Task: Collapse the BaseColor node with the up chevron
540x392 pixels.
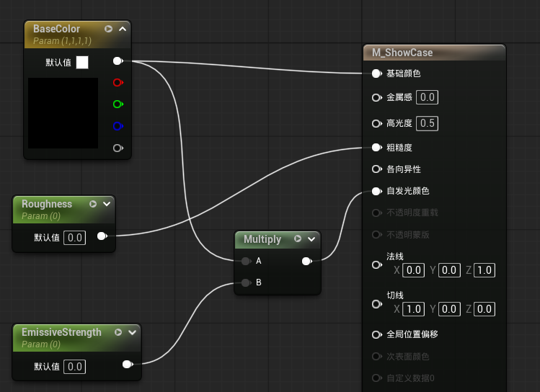Action: (x=123, y=29)
